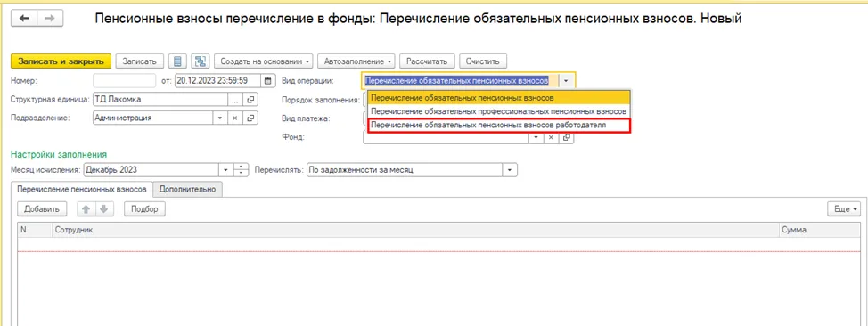Open the postings report icon beside Записать
868x326 pixels.
(x=177, y=61)
